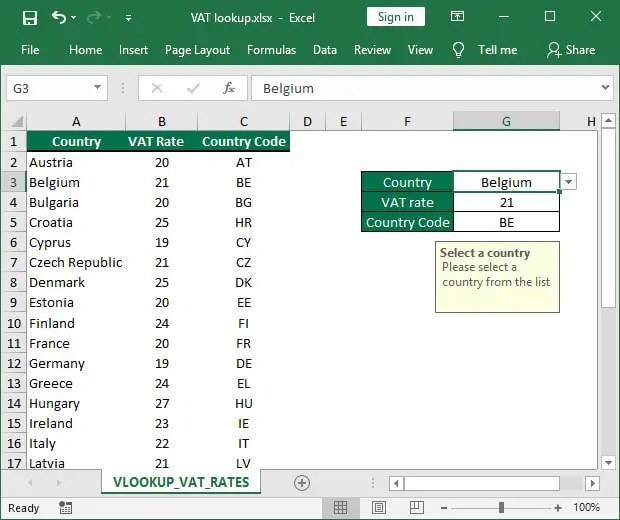Switch to the Insert tab
This screenshot has width=620, height=520.
133,50
